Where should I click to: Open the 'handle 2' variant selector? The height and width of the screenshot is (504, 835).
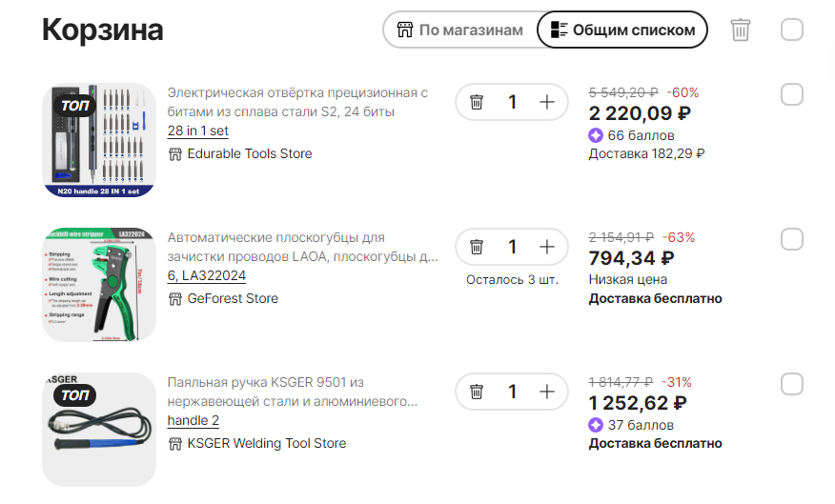[193, 420]
